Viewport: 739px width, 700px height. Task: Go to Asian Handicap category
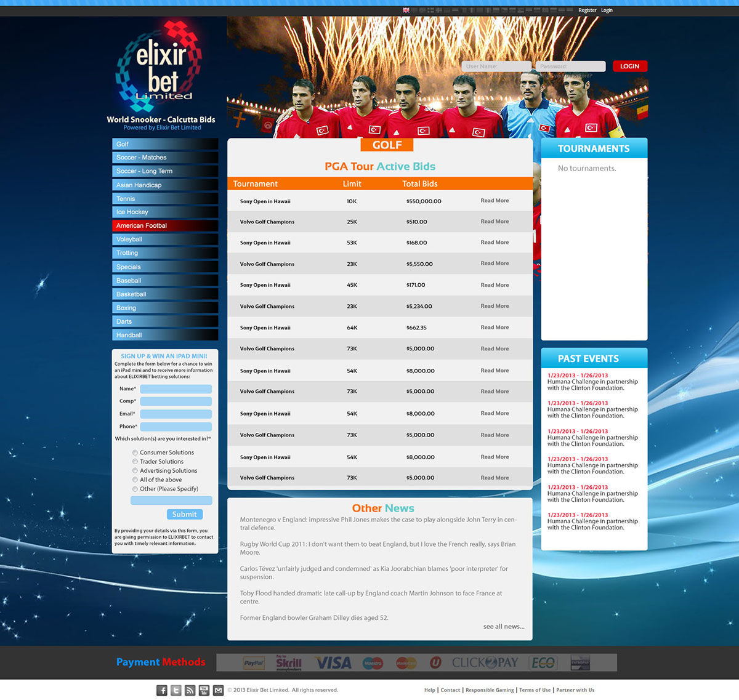point(165,185)
